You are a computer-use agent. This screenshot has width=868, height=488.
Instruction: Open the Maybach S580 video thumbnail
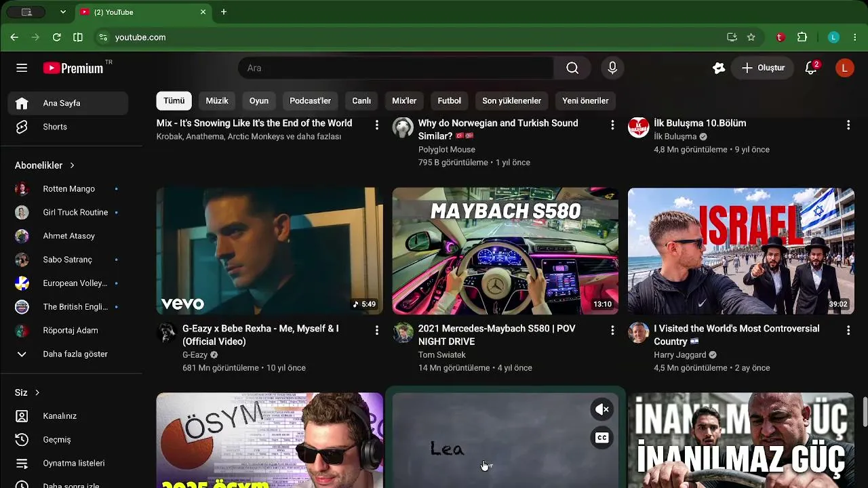click(x=505, y=251)
